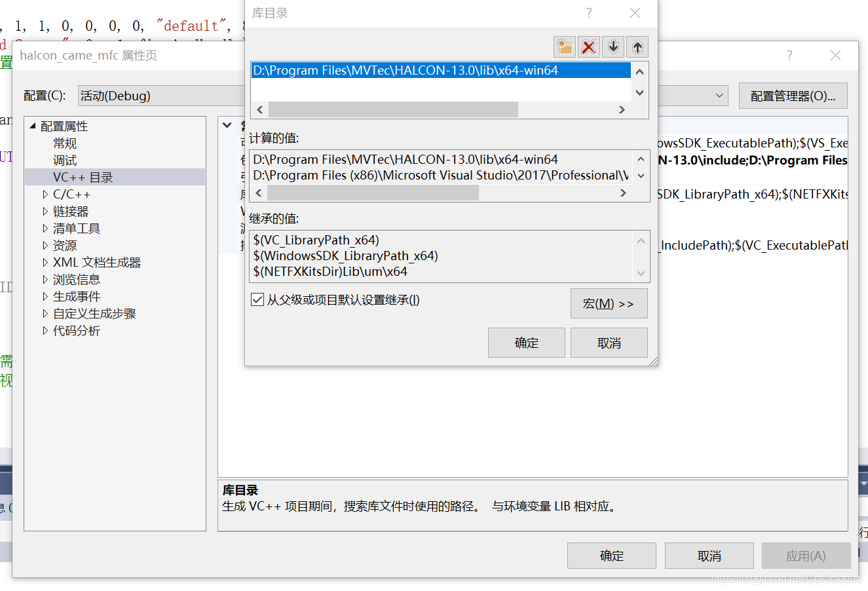Select 常规 in the property tree
Viewport: 868px width, 591px height.
click(65, 143)
